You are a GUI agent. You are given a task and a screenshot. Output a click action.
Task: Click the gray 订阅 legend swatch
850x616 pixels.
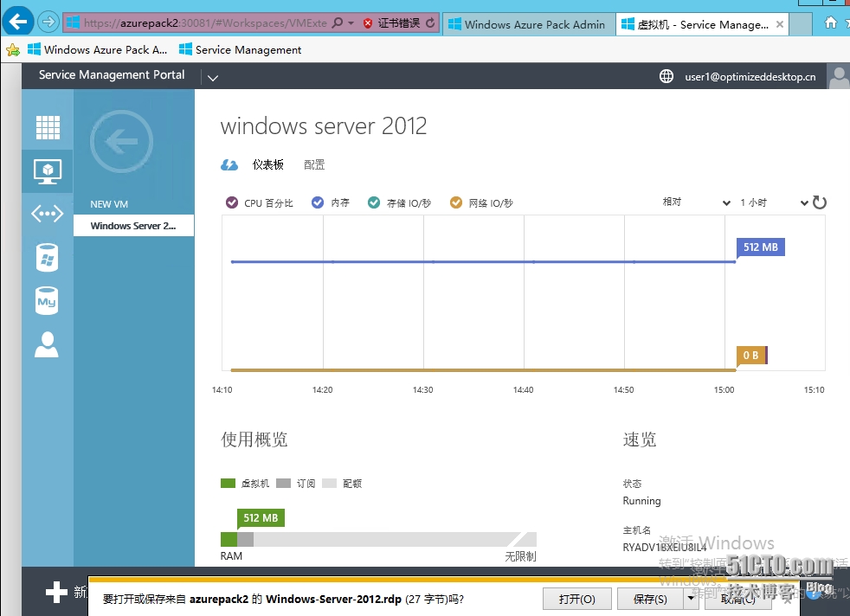(283, 484)
